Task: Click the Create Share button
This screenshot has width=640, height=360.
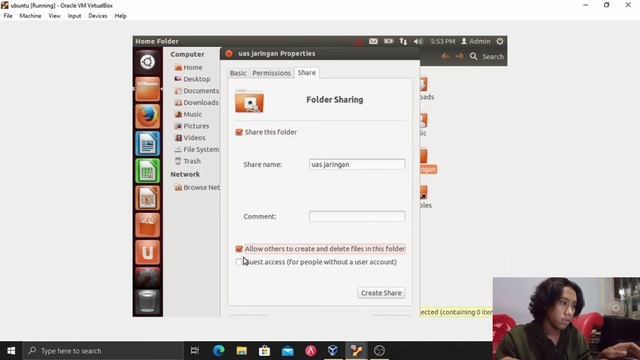Action: (381, 293)
